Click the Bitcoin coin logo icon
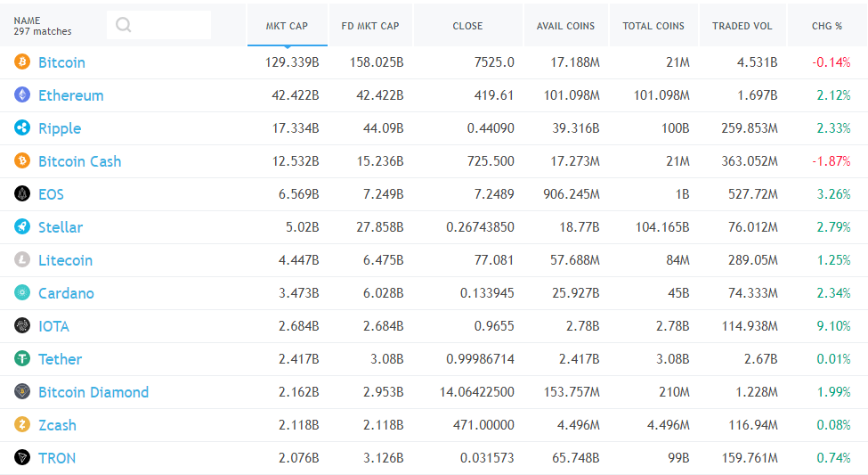 pos(22,61)
